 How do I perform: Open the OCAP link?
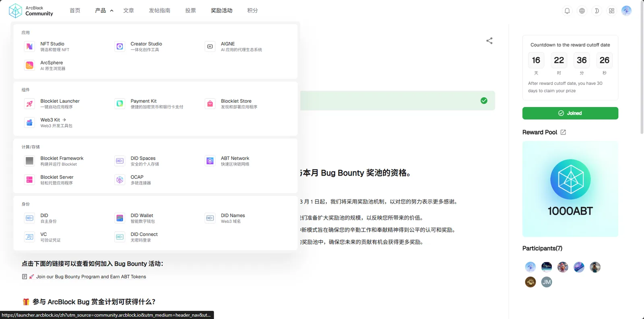point(137,177)
